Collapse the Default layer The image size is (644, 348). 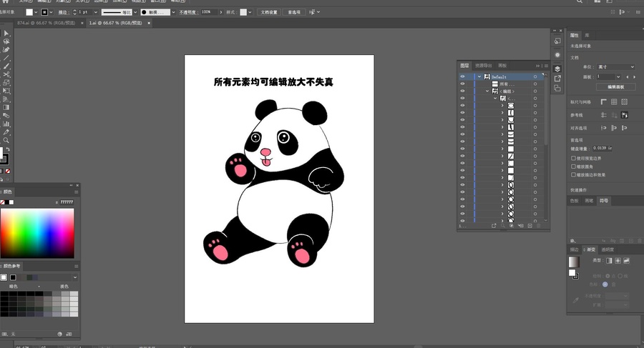[x=479, y=76]
